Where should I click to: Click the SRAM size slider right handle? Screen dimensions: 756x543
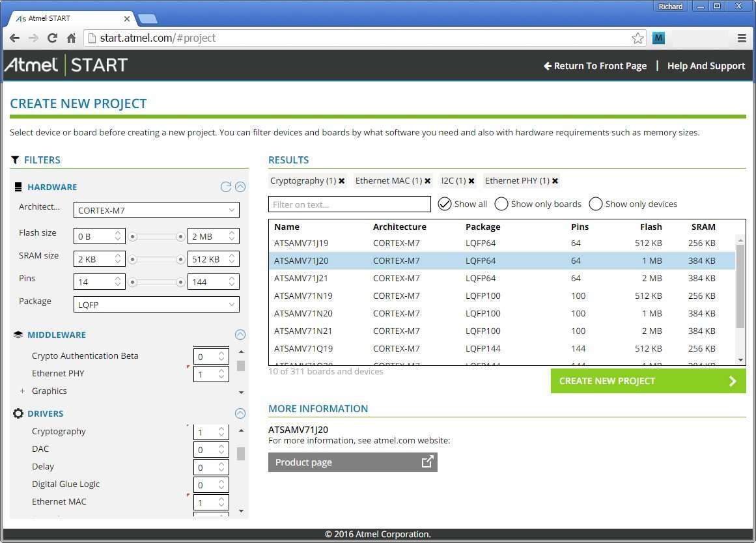pyautogui.click(x=180, y=259)
